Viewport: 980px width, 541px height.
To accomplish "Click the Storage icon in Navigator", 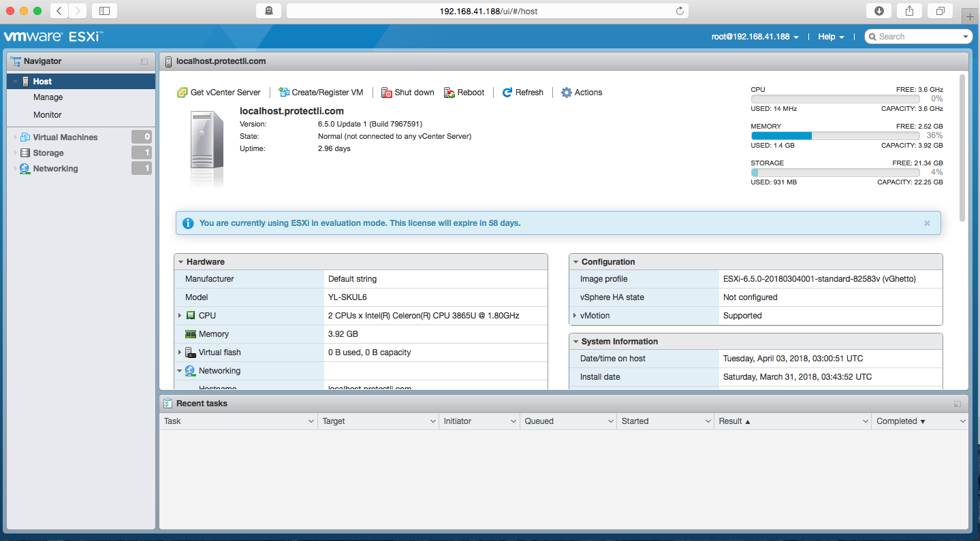I will 25,153.
